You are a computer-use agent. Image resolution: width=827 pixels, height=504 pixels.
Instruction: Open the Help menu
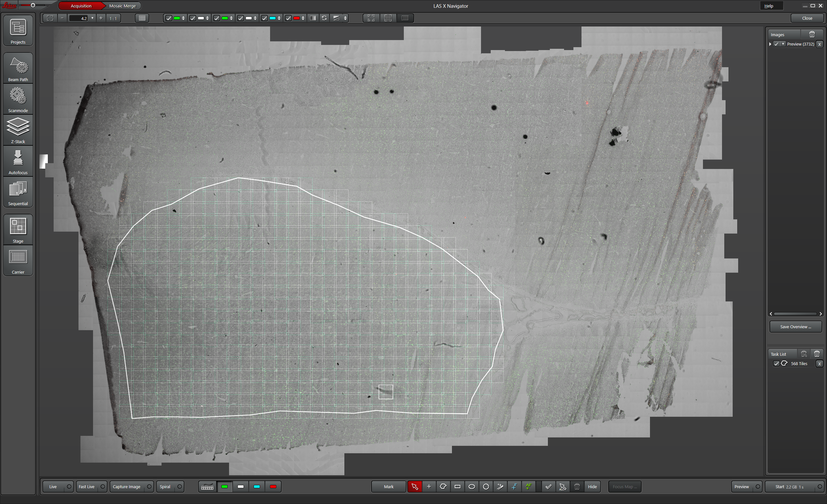point(769,6)
